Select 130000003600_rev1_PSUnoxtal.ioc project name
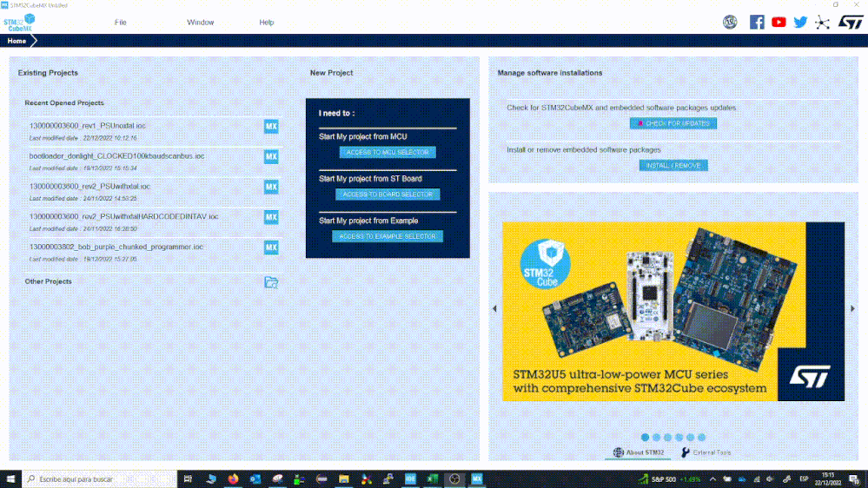Screen dimensions: 868x488 click(88, 126)
